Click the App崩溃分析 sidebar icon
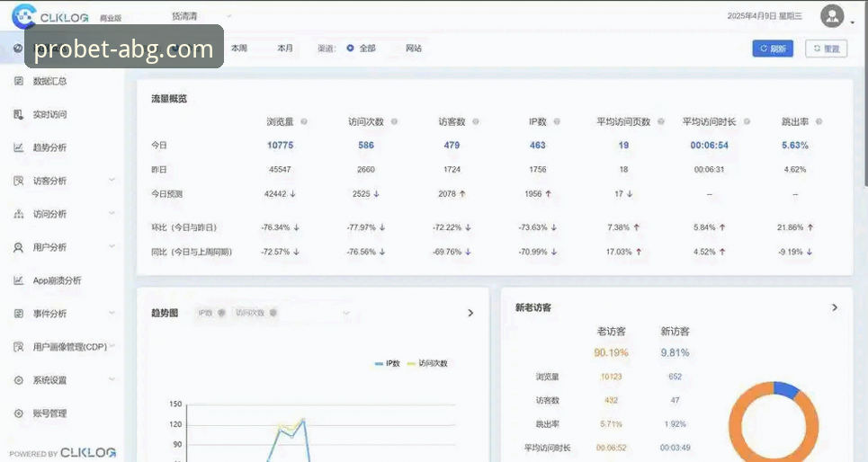 tap(18, 280)
